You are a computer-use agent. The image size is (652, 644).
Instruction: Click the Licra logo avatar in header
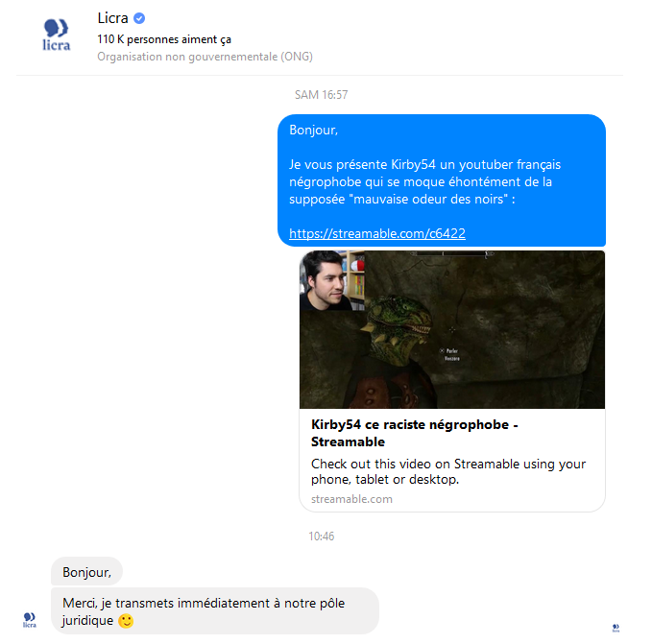tap(57, 36)
